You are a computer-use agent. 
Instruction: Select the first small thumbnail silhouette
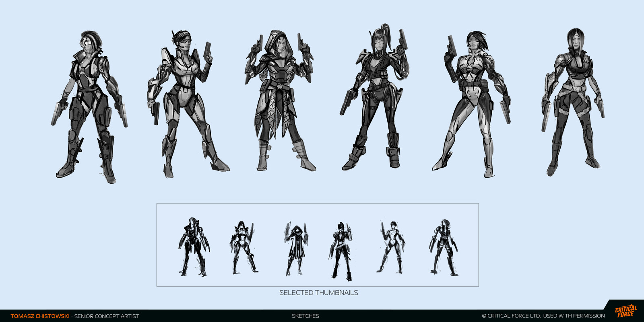pos(194,247)
